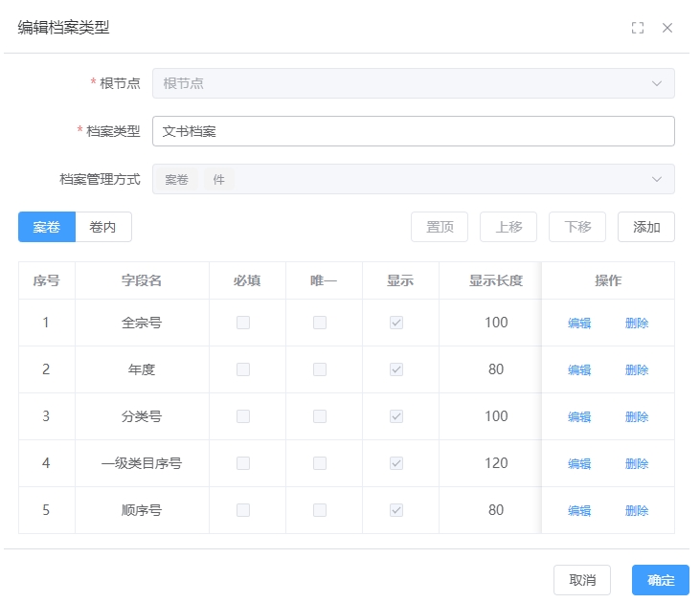Viewport: 700px width, 603px height.
Task: Open the 档案管理方式 dropdown arrow
Action: 657,179
